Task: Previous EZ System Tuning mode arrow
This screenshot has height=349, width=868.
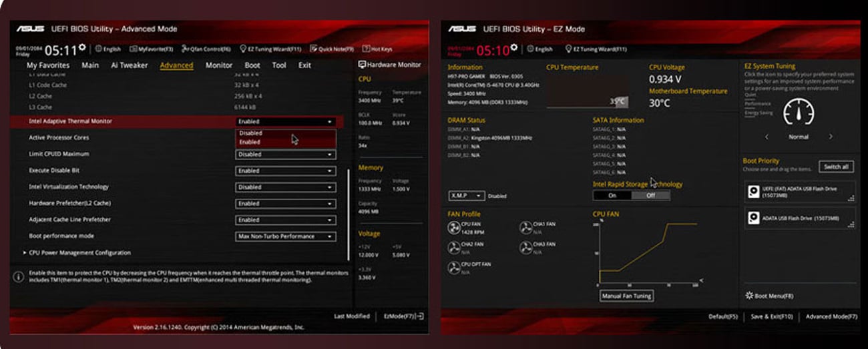Action: [767, 137]
